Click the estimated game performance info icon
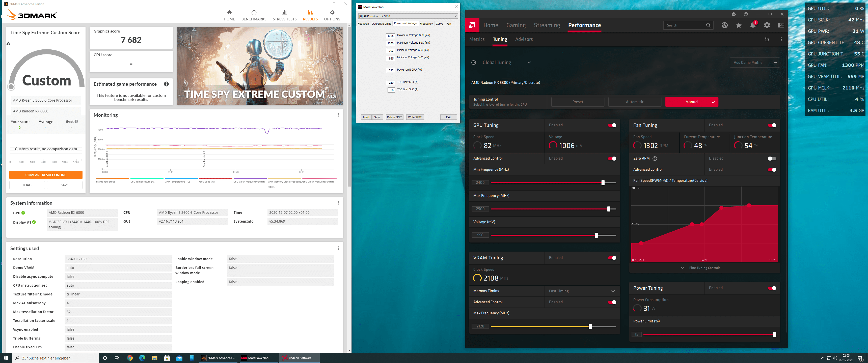This screenshot has height=363, width=868. tap(166, 84)
